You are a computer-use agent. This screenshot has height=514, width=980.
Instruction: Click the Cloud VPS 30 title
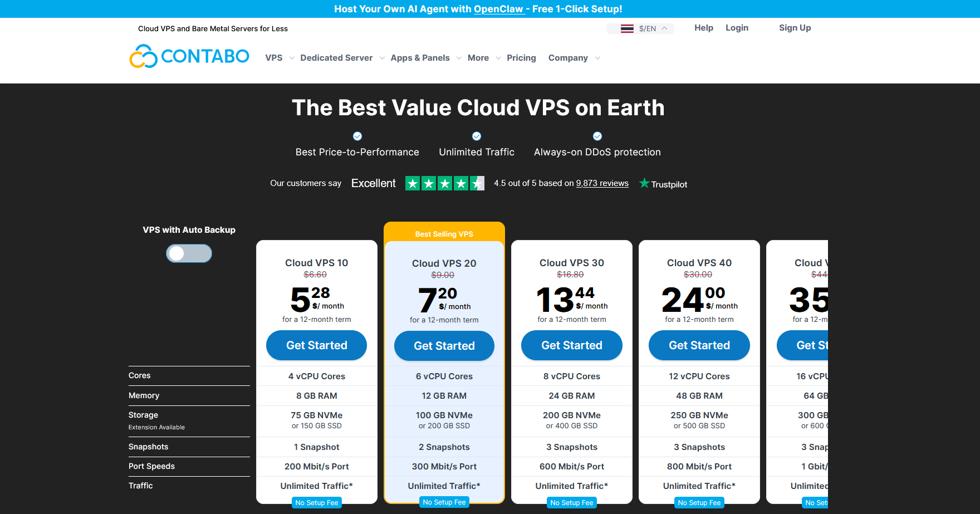click(x=572, y=263)
